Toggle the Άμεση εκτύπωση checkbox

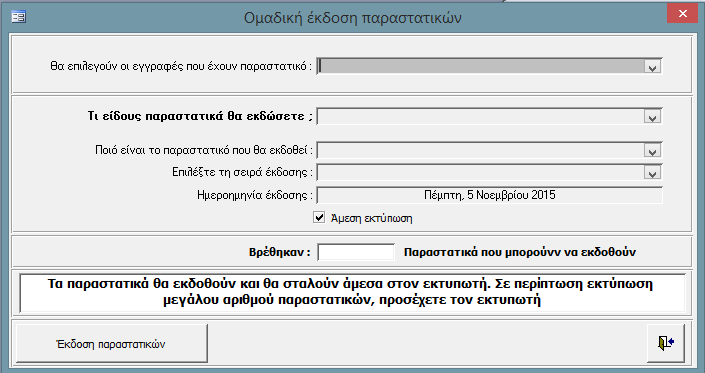coord(319,218)
